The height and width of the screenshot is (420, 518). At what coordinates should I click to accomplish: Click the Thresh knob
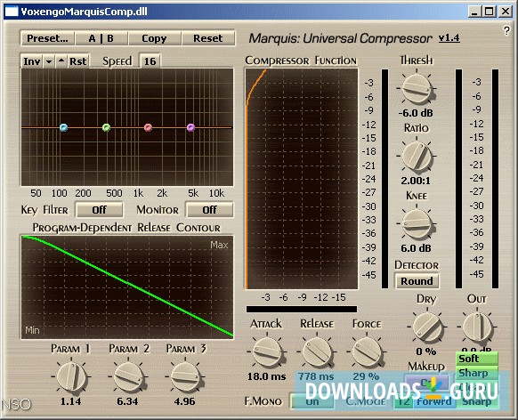[417, 88]
